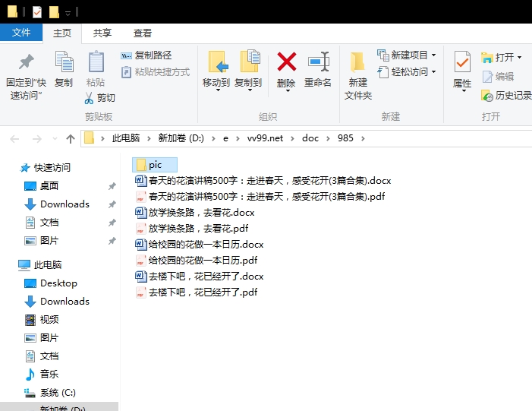Open Downloads under 此电脑
The width and height of the screenshot is (532, 411).
57,302
